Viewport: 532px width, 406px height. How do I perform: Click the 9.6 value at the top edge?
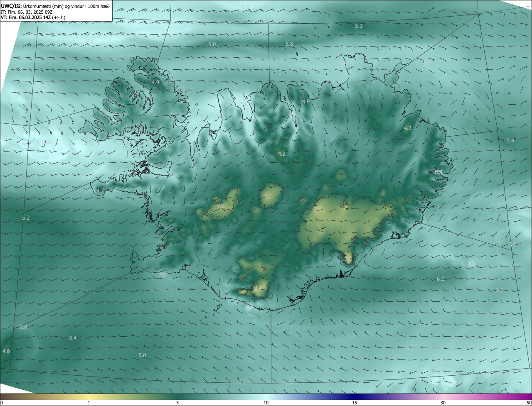pyautogui.click(x=246, y=7)
